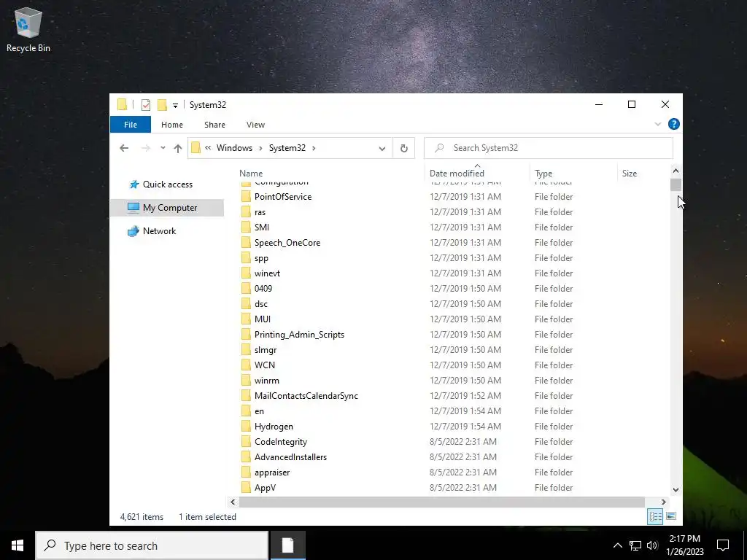Go up one folder level
The image size is (747, 560).
click(x=178, y=148)
